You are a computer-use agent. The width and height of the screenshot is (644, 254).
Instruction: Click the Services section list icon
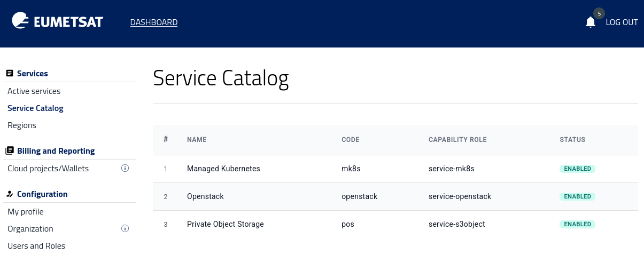[x=10, y=73]
